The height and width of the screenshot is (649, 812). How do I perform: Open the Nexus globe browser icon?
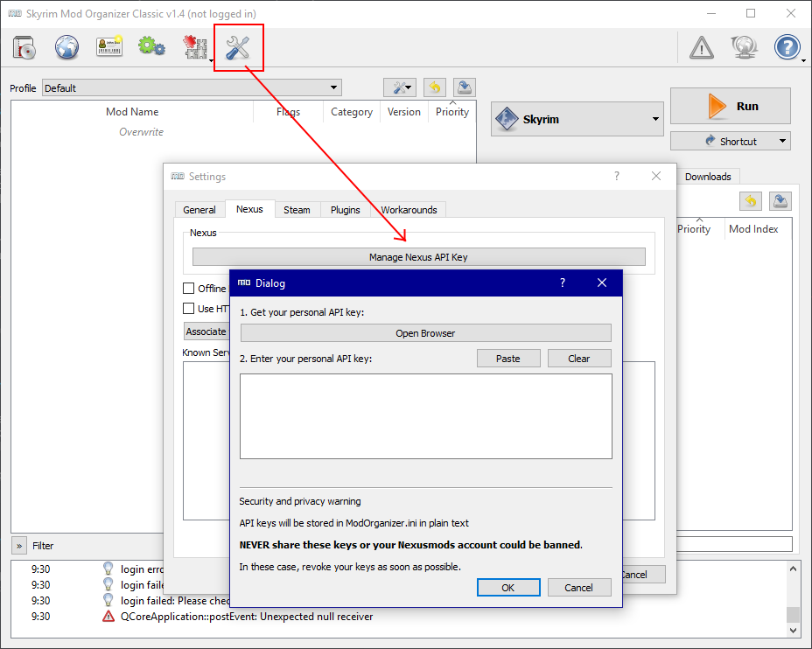(x=66, y=47)
